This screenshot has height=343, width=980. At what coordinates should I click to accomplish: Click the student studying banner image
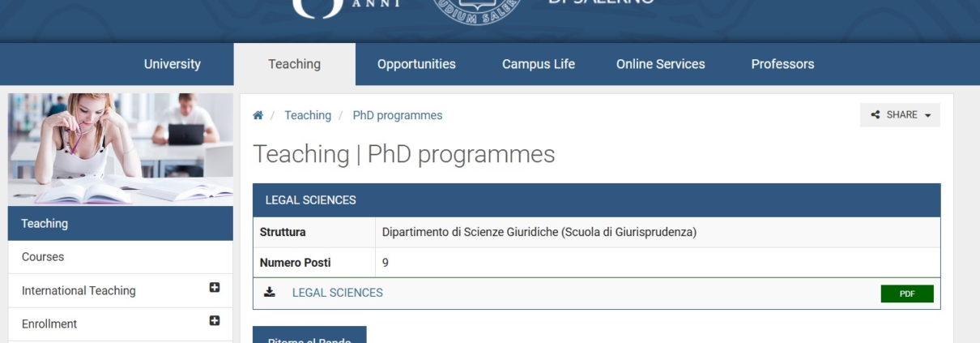tap(121, 149)
